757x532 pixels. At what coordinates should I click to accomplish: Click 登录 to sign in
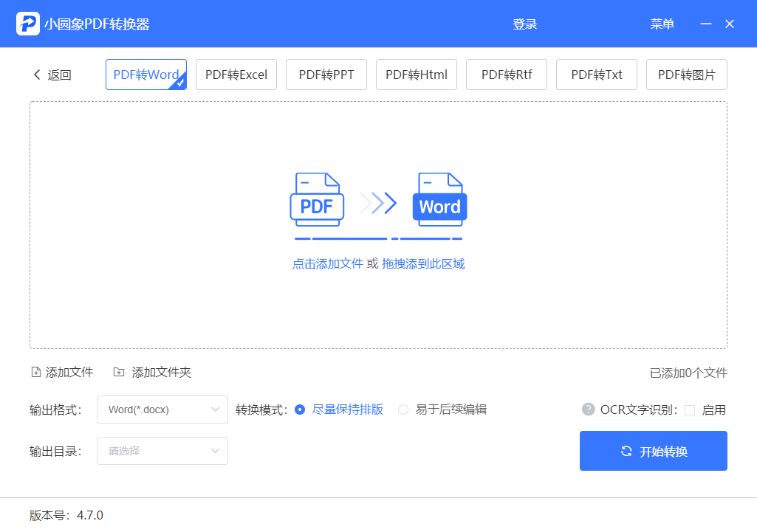pos(525,24)
